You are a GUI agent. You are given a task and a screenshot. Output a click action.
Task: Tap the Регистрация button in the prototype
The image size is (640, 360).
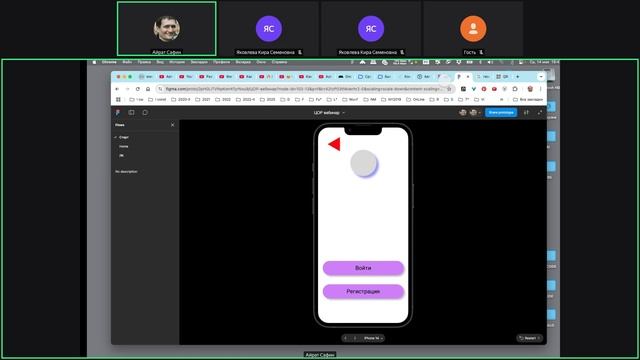(363, 291)
